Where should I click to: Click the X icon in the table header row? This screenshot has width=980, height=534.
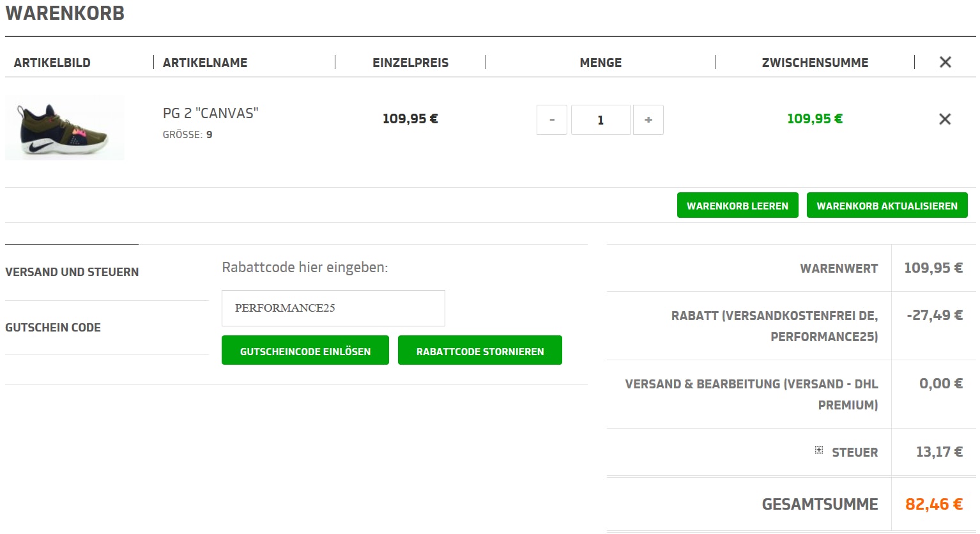945,62
